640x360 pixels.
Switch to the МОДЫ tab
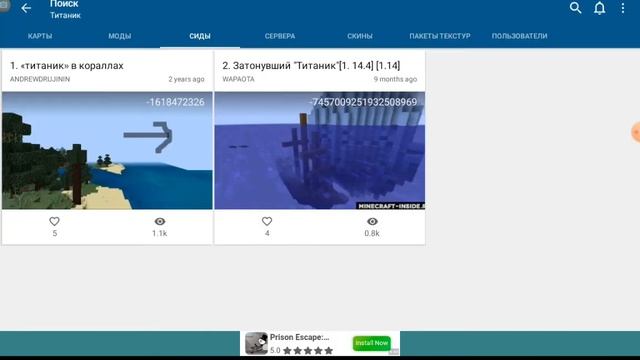click(x=120, y=36)
